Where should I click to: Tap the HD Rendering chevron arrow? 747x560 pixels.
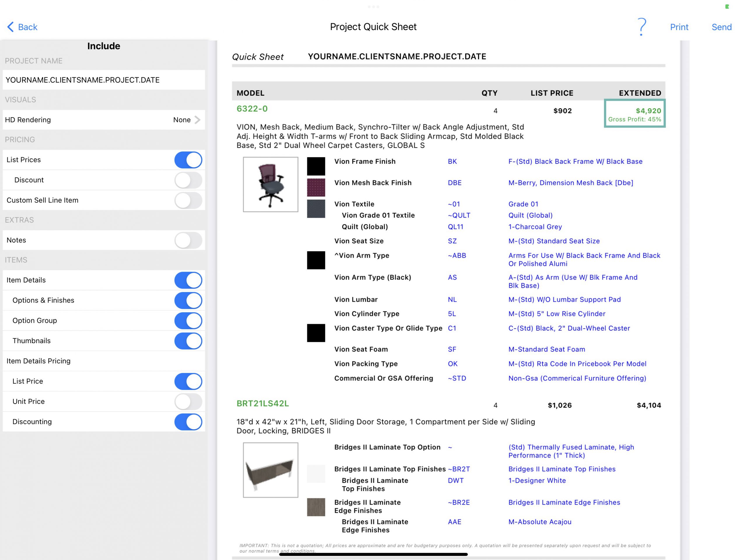(x=198, y=120)
